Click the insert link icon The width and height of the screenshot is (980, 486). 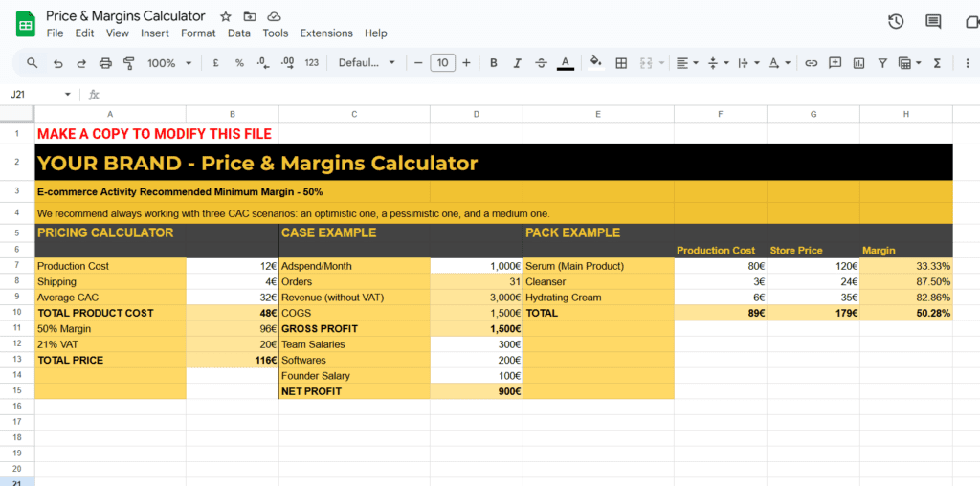click(811, 63)
